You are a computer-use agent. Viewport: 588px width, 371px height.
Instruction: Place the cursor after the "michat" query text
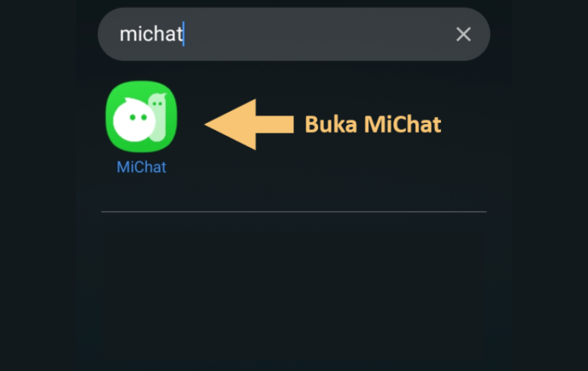tap(183, 34)
